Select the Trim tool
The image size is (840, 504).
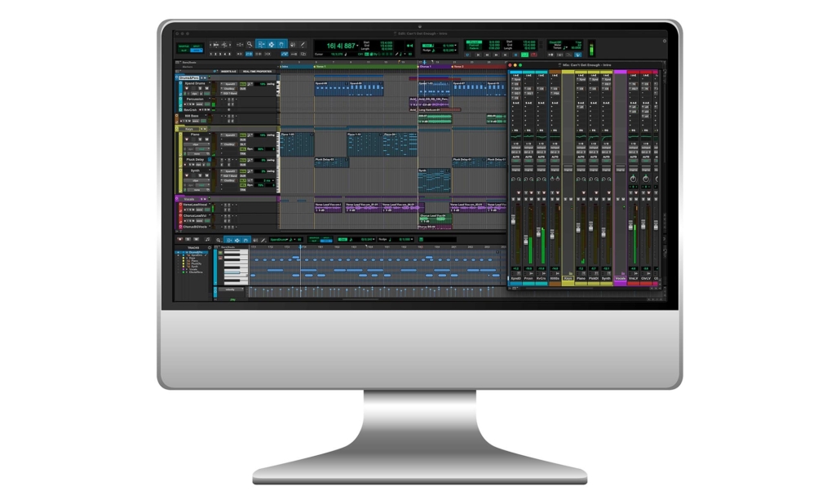tap(241, 42)
